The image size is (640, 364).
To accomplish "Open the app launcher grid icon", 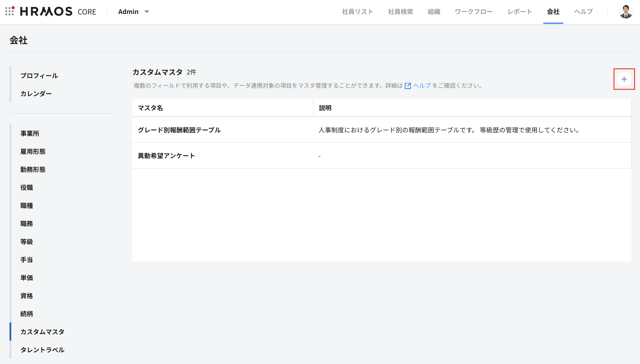I will coord(10,11).
